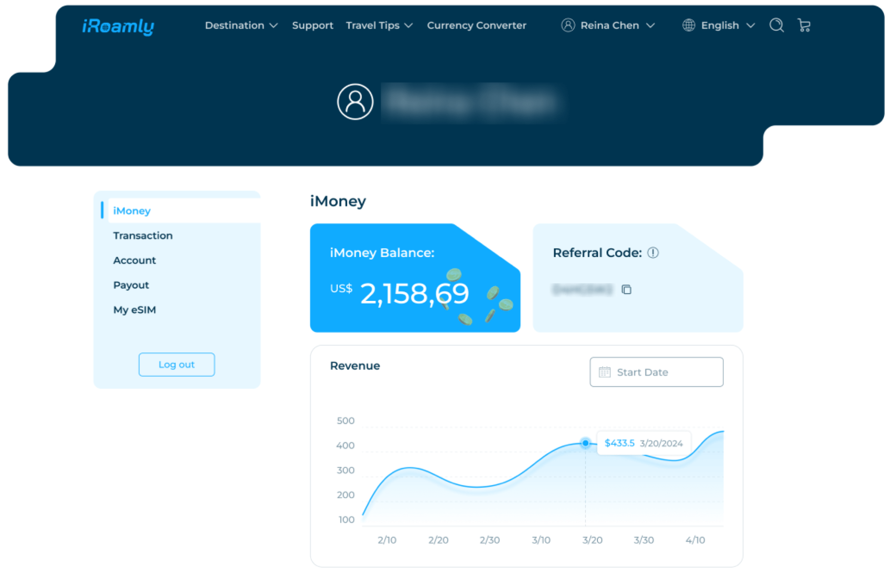Click the 3/30 axis label
The width and height of the screenshot is (890, 588).
644,540
